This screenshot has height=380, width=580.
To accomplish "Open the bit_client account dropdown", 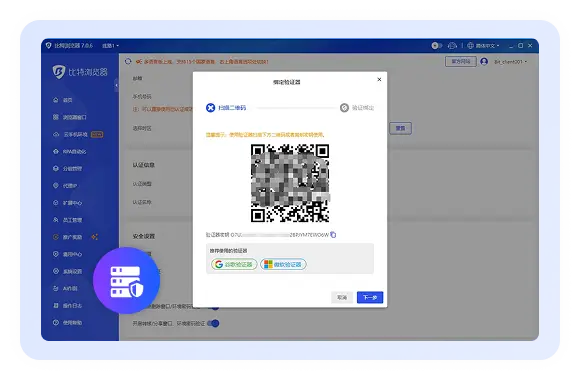I will point(510,62).
